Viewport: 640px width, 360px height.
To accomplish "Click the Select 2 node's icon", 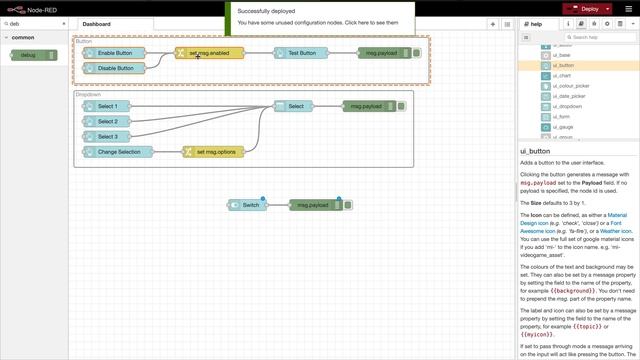I will click(x=89, y=121).
